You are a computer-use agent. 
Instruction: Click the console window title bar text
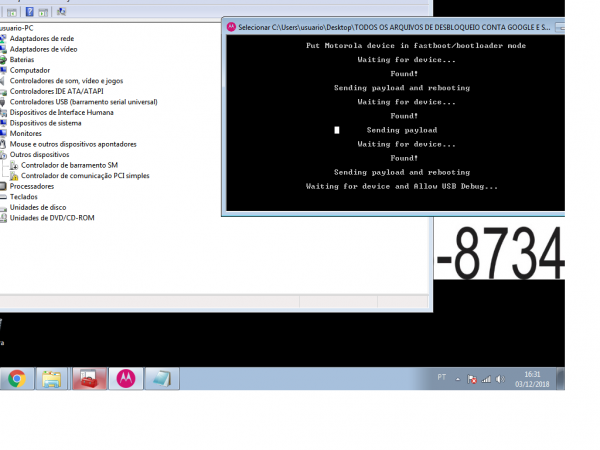[x=394, y=27]
